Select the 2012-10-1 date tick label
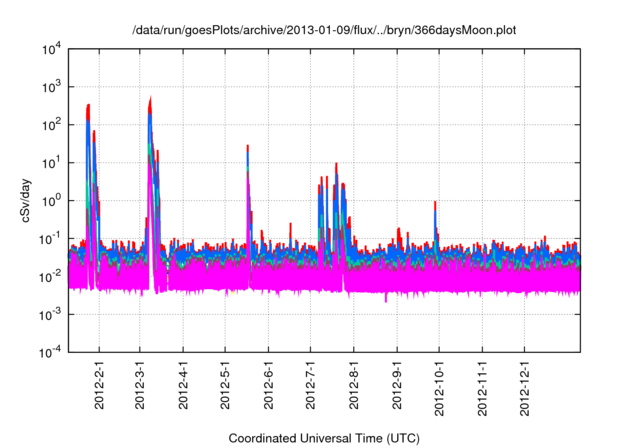The height and width of the screenshot is (448, 640). (439, 390)
